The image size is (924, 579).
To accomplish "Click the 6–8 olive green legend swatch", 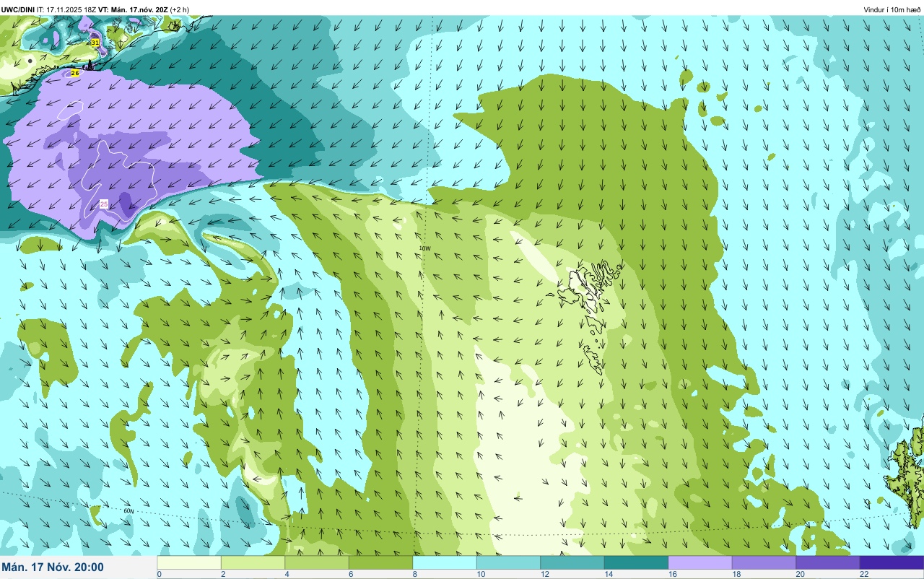I will (380, 562).
